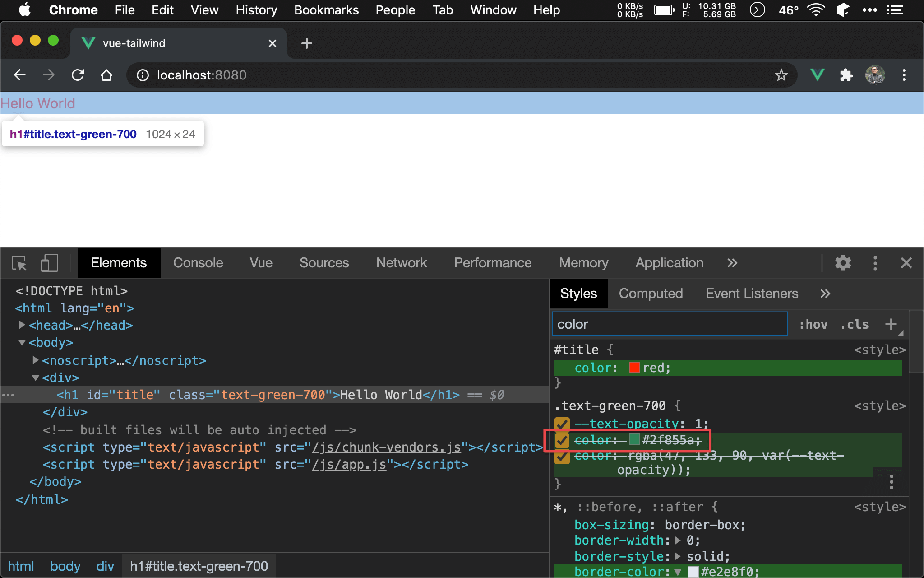The height and width of the screenshot is (578, 924).
Task: Expand the noscript element node
Action: 36,360
